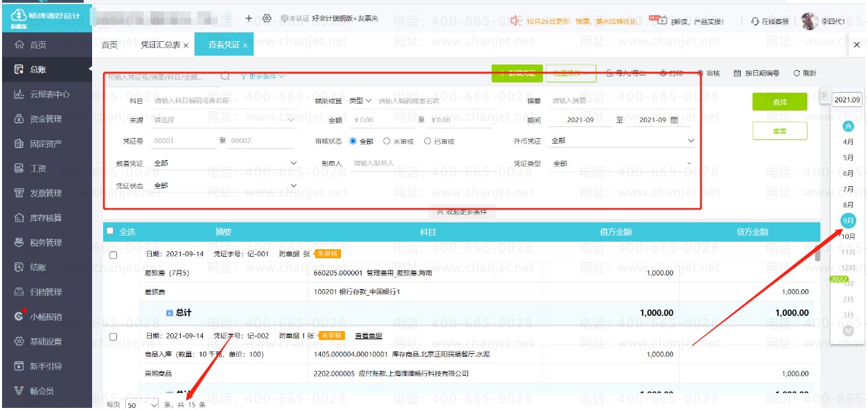
Task: Collapse month panel with double-chevron icon
Action: point(824,94)
